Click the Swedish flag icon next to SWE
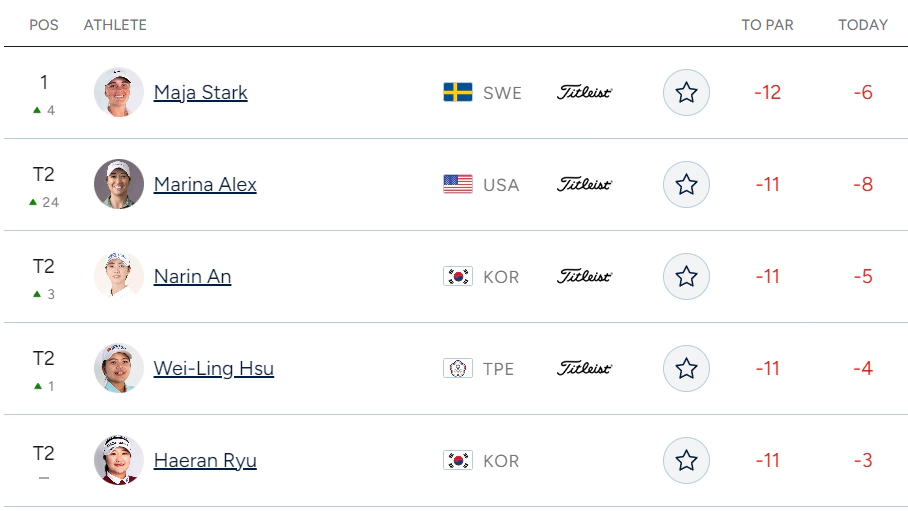908x511 pixels. [x=458, y=92]
